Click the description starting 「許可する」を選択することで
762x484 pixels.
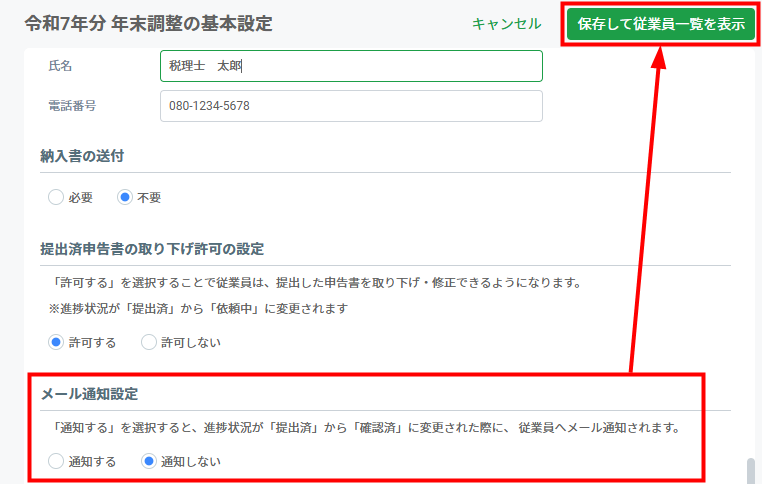(x=315, y=282)
